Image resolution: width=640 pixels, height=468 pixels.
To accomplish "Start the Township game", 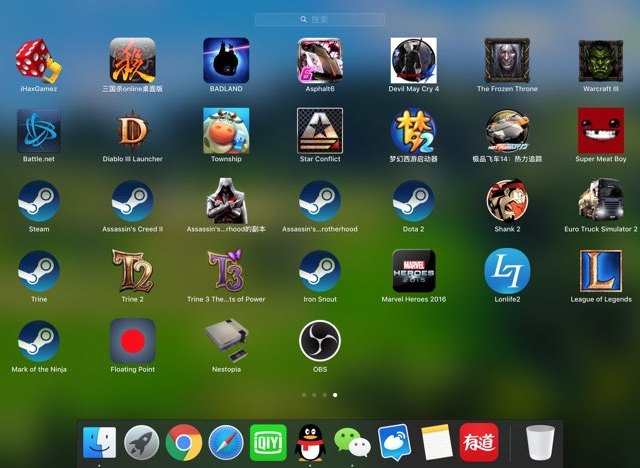I will pos(226,130).
